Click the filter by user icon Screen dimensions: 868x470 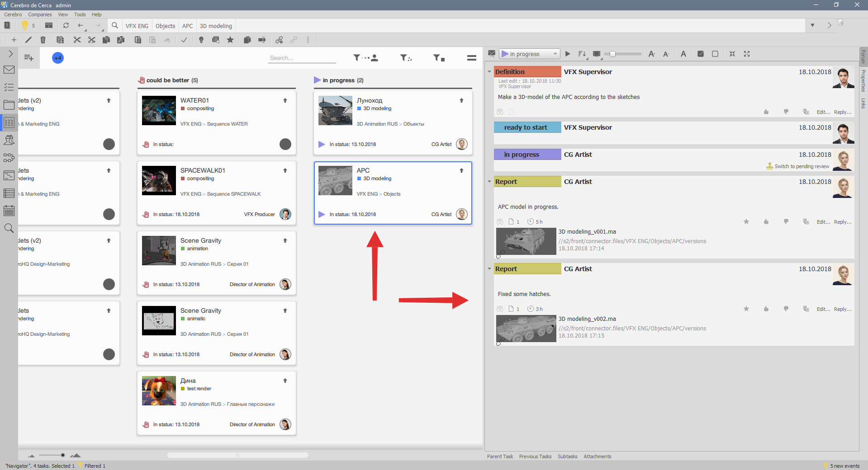(x=365, y=58)
